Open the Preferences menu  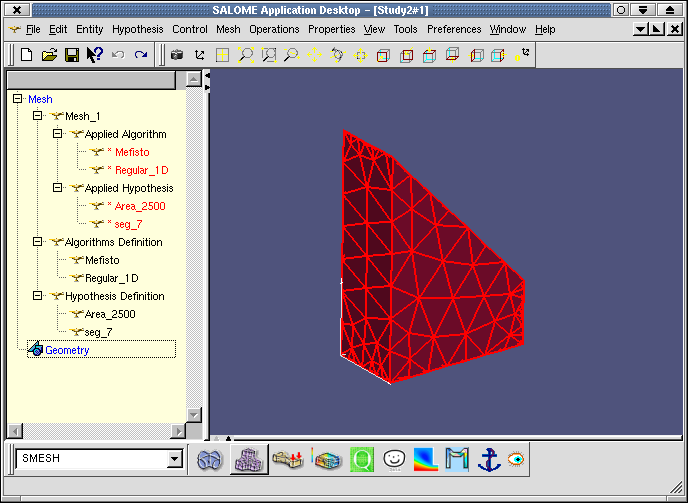click(454, 29)
